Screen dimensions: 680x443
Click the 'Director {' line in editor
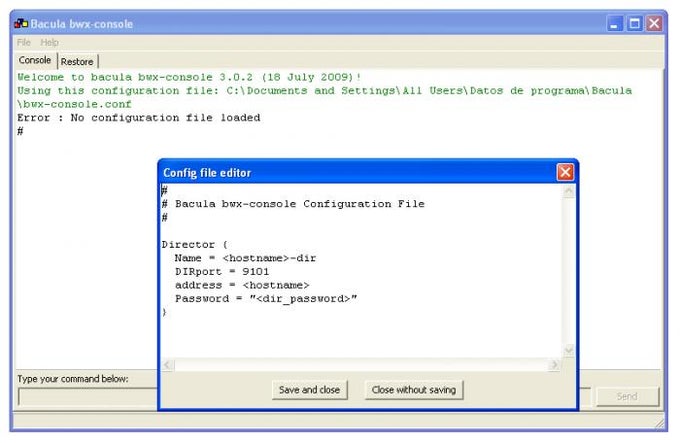coord(195,245)
